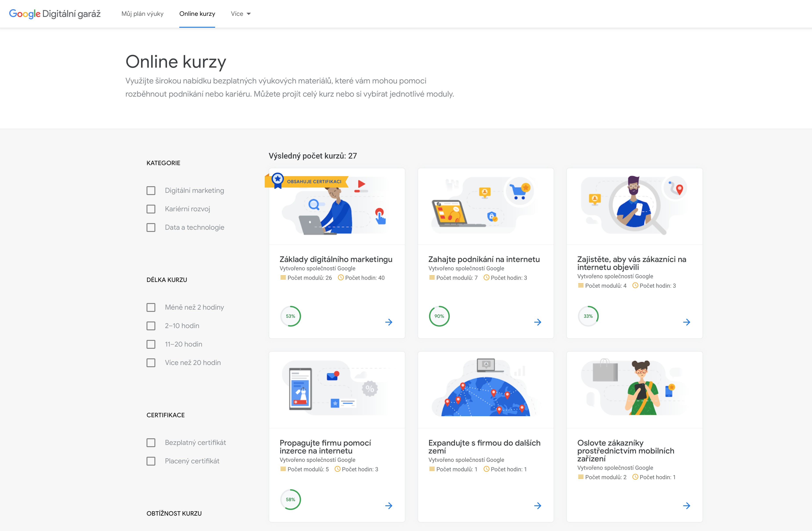Screen dimensions: 812x531
Task: Select the Méně než 2 hodiny checkbox
Action: [151, 307]
